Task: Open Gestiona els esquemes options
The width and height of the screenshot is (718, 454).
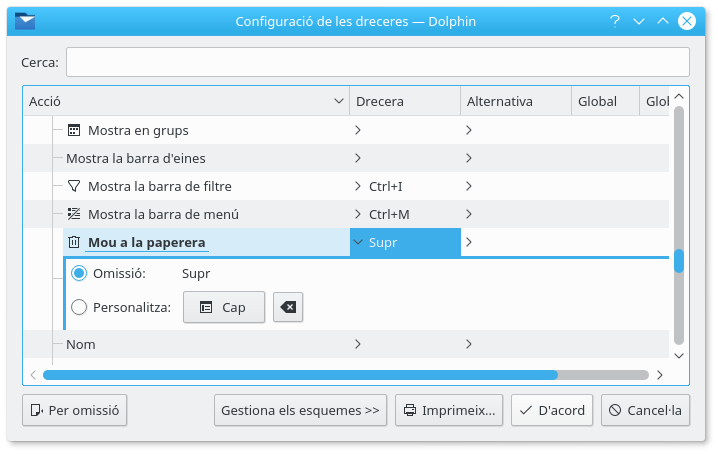Action: coord(300,410)
